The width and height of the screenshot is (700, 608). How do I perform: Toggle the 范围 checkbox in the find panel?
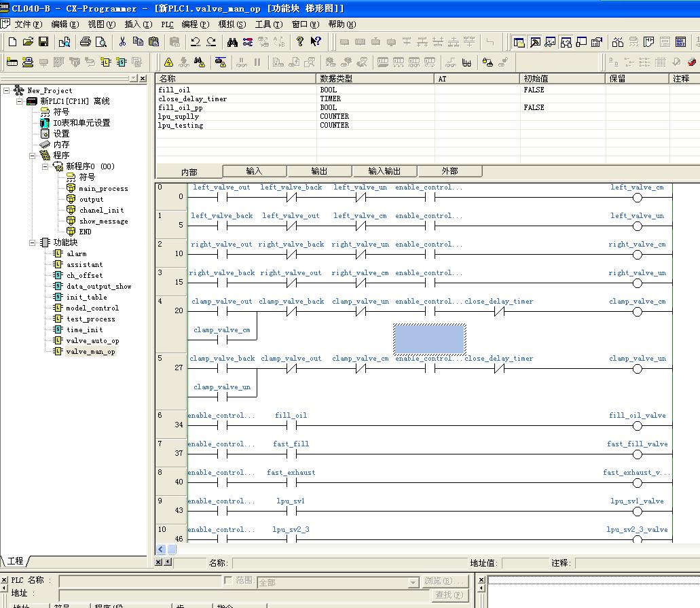228,580
